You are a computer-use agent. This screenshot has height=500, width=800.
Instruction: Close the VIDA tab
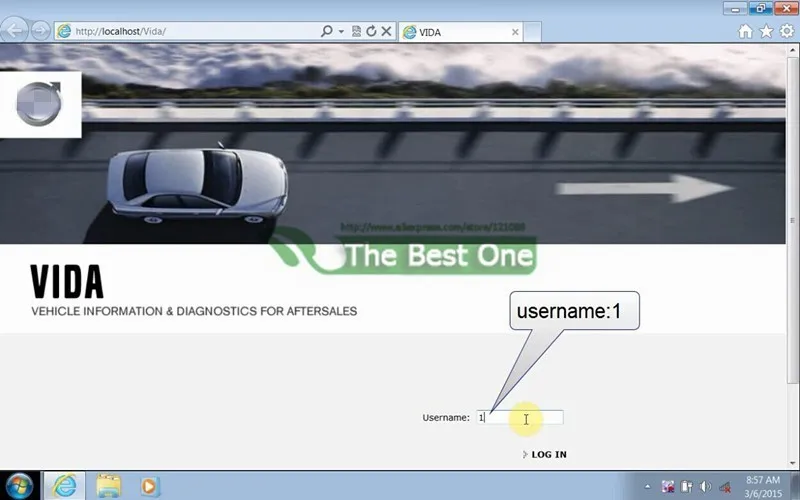click(x=515, y=32)
